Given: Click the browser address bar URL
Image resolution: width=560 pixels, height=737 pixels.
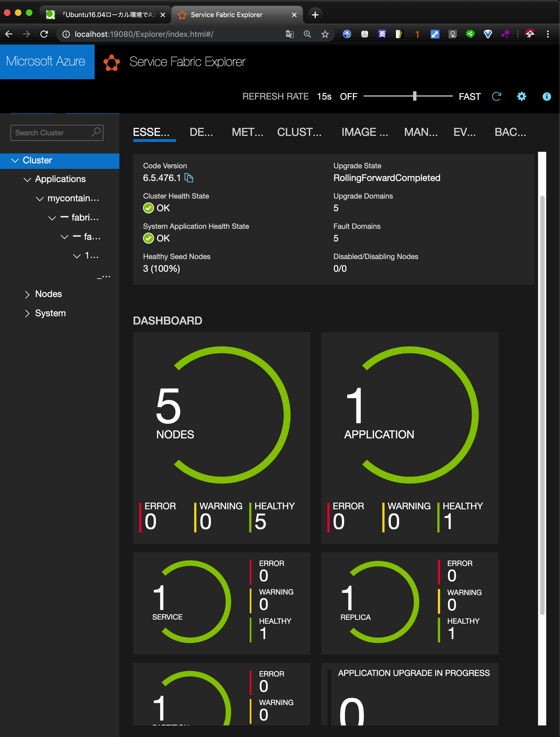Looking at the screenshot, I should [144, 34].
